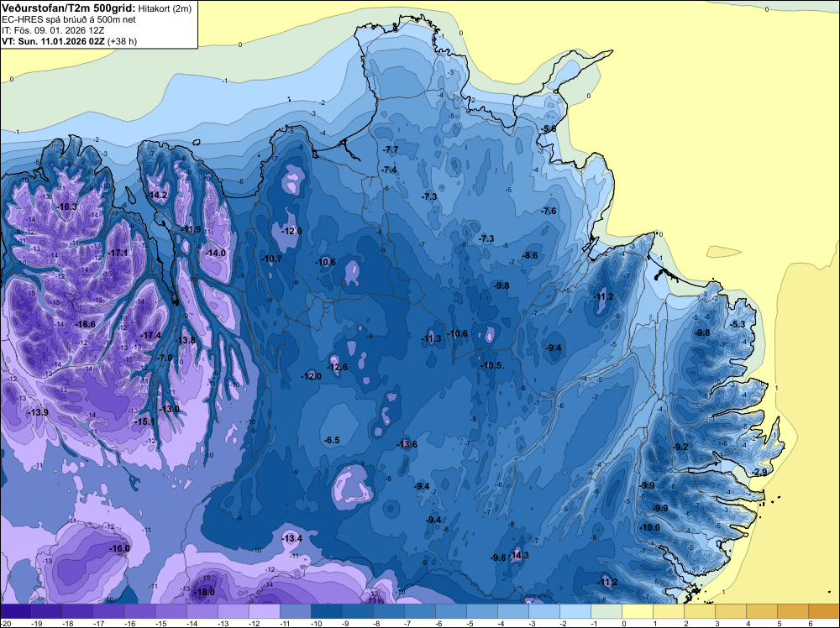Image resolution: width=840 pixels, height=628 pixels.
Task: Select the -7.7 temperature label
Action: pyautogui.click(x=391, y=149)
